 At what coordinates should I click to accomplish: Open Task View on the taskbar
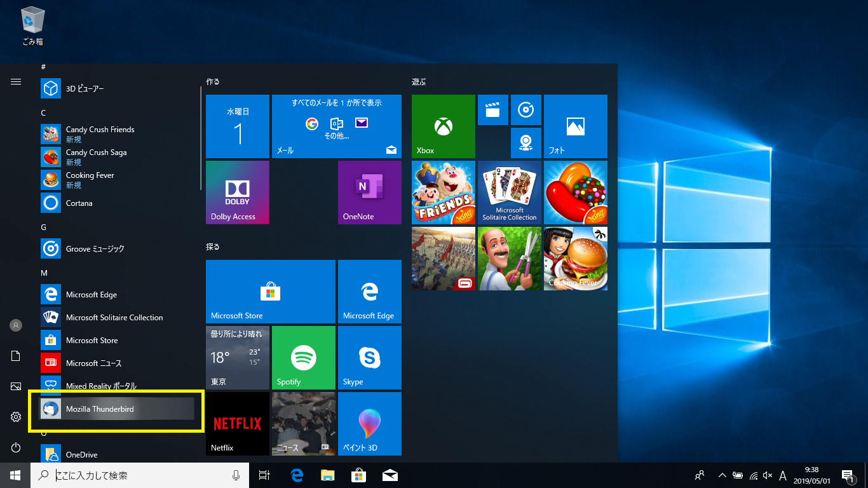coord(264,475)
